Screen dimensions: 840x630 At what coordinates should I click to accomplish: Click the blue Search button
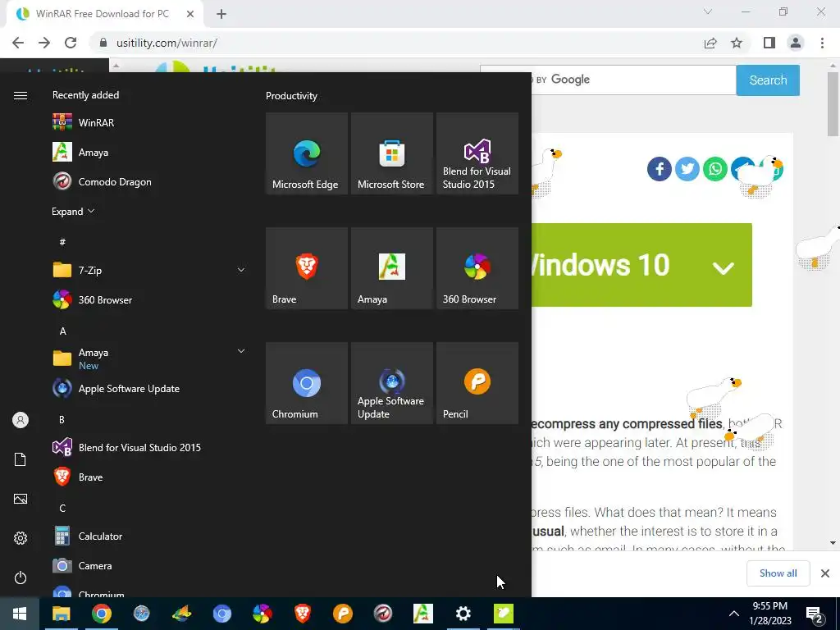pyautogui.click(x=768, y=80)
